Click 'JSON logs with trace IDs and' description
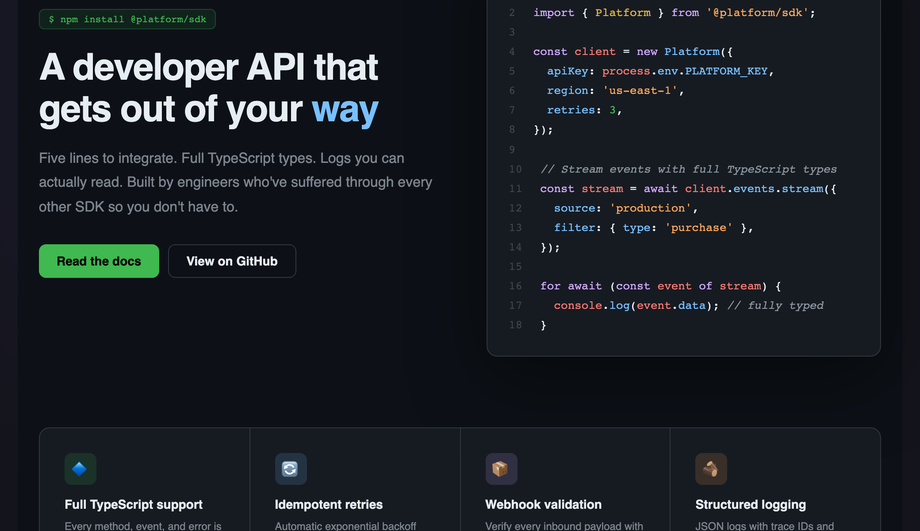The width and height of the screenshot is (920, 531). [765, 526]
